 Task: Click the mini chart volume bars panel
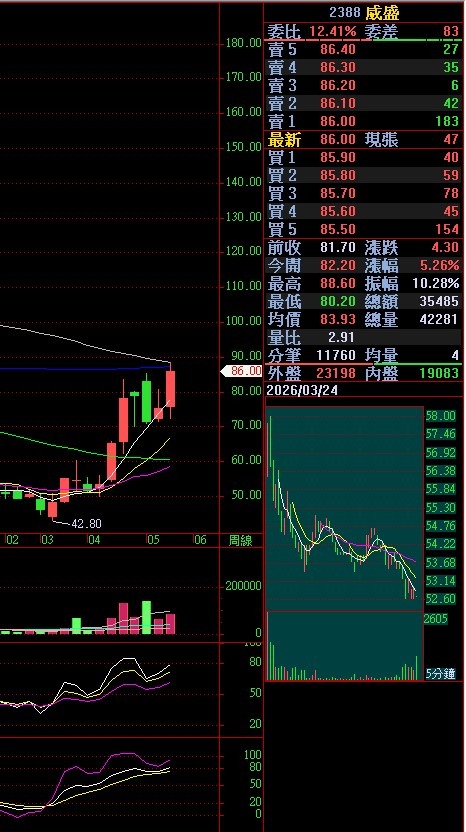[344, 646]
